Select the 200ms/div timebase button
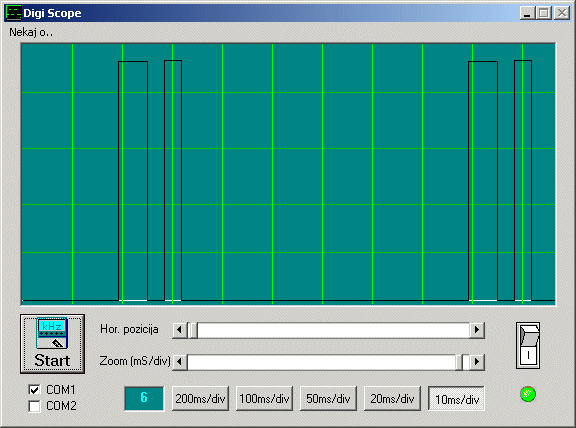The width and height of the screenshot is (576, 428). [x=200, y=399]
